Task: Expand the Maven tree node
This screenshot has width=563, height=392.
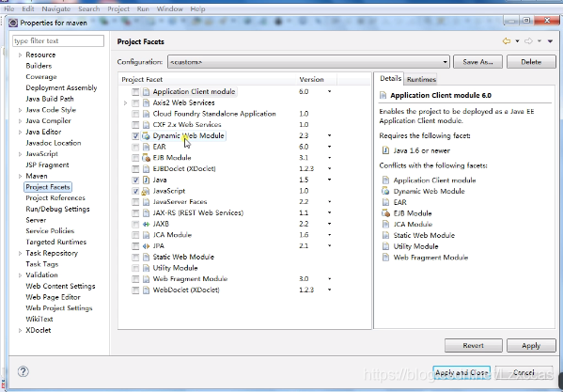Action: click(x=20, y=176)
